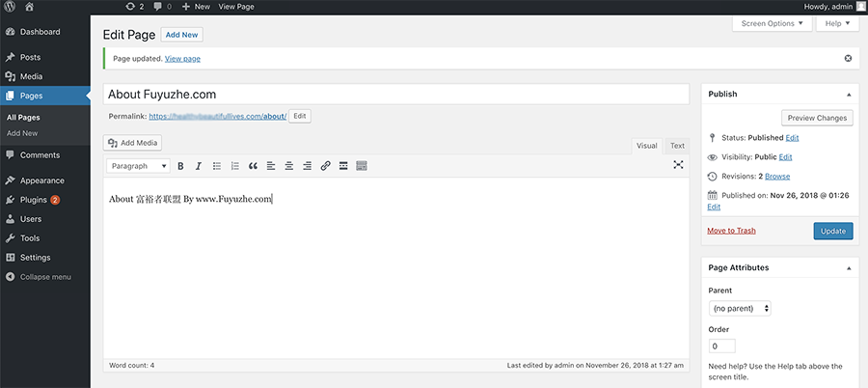868x388 pixels.
Task: Align text center
Action: [289, 166]
